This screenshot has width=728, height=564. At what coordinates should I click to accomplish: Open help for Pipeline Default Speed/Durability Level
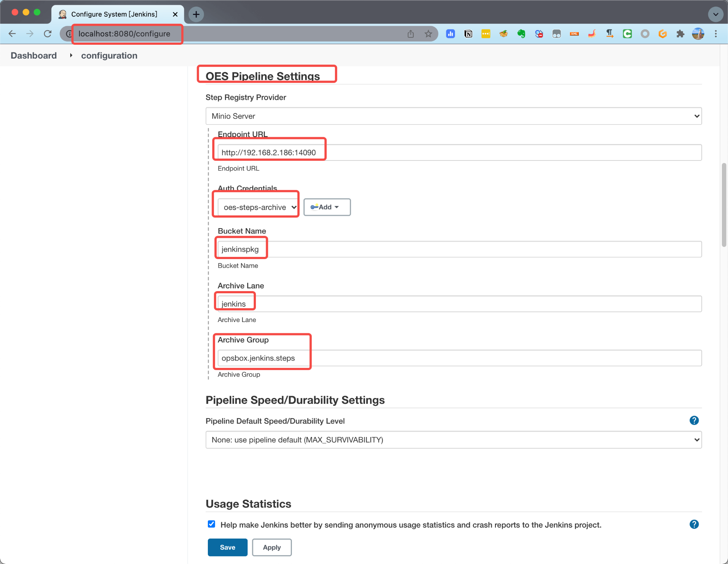click(694, 421)
